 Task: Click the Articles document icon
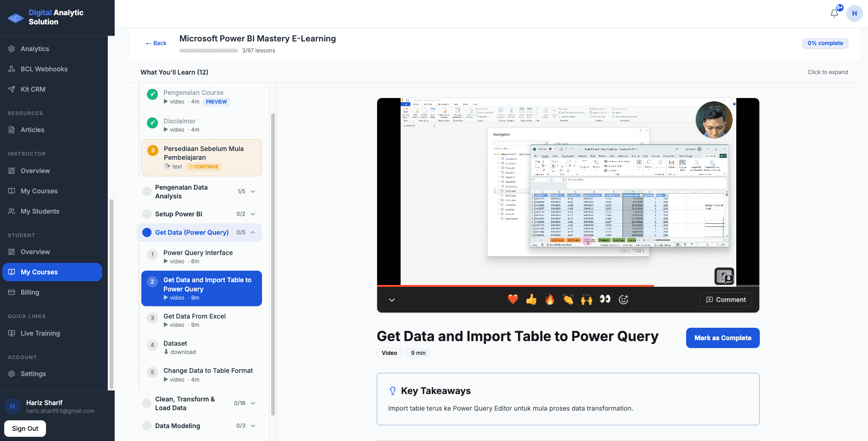coord(12,130)
